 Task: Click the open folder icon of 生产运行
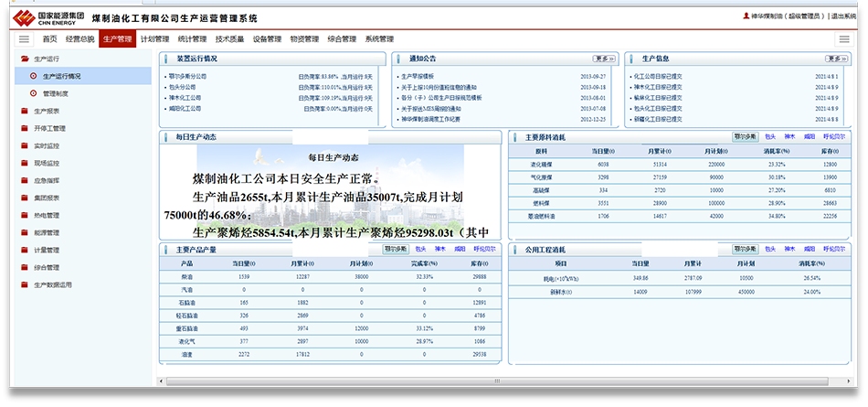pyautogui.click(x=24, y=59)
